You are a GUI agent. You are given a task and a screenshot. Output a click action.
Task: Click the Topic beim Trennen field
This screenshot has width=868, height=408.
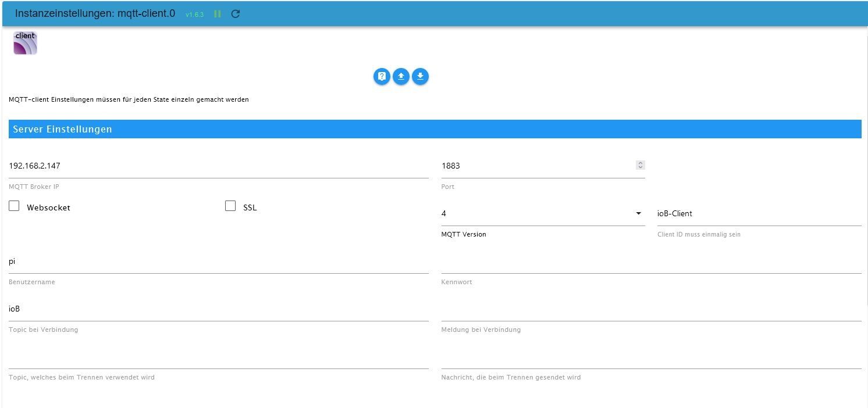pyautogui.click(x=219, y=357)
